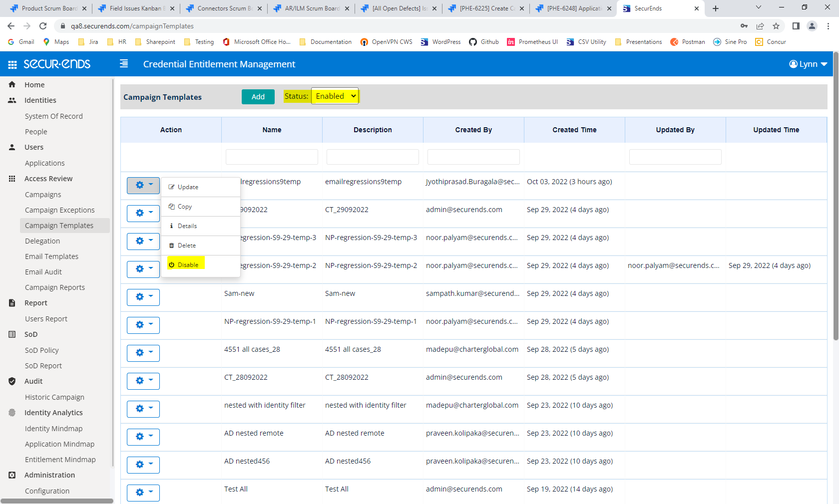Open the apps grid icon beside SecurEnds logo

click(12, 64)
